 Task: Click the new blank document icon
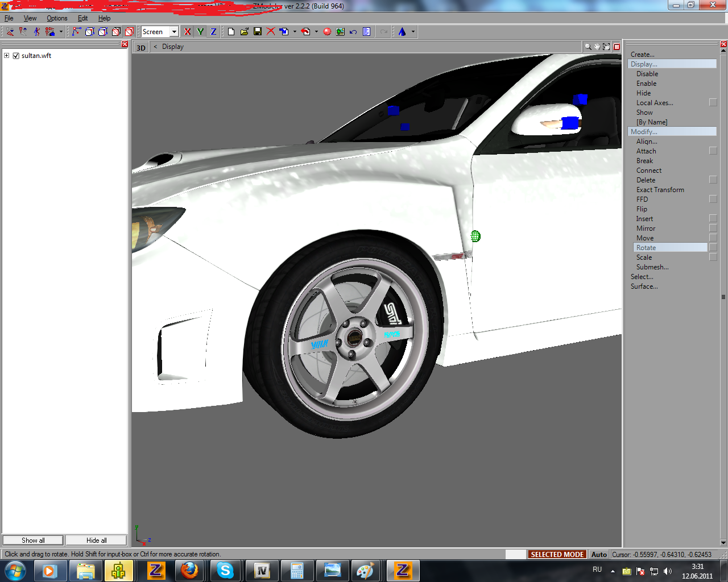point(231,32)
